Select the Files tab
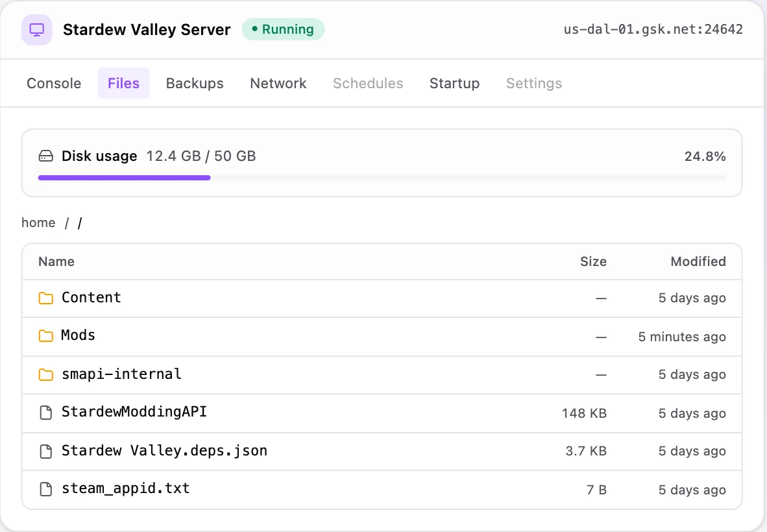767x532 pixels. tap(124, 83)
